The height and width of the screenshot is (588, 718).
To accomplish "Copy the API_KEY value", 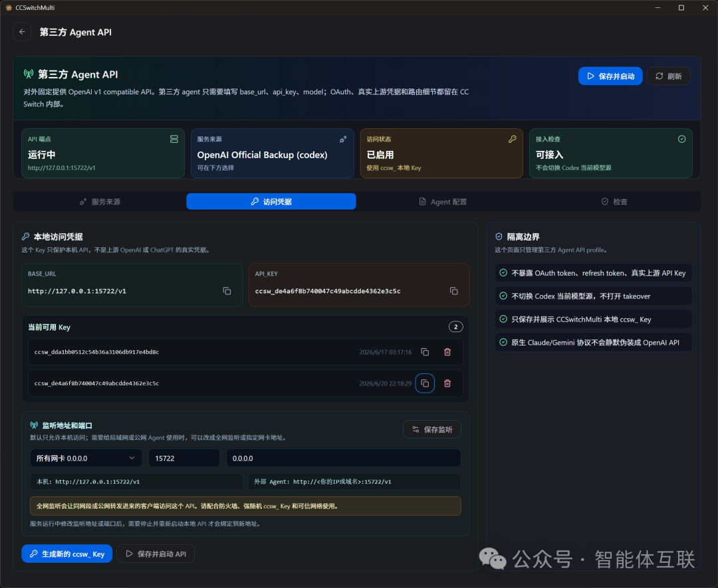I will (454, 291).
